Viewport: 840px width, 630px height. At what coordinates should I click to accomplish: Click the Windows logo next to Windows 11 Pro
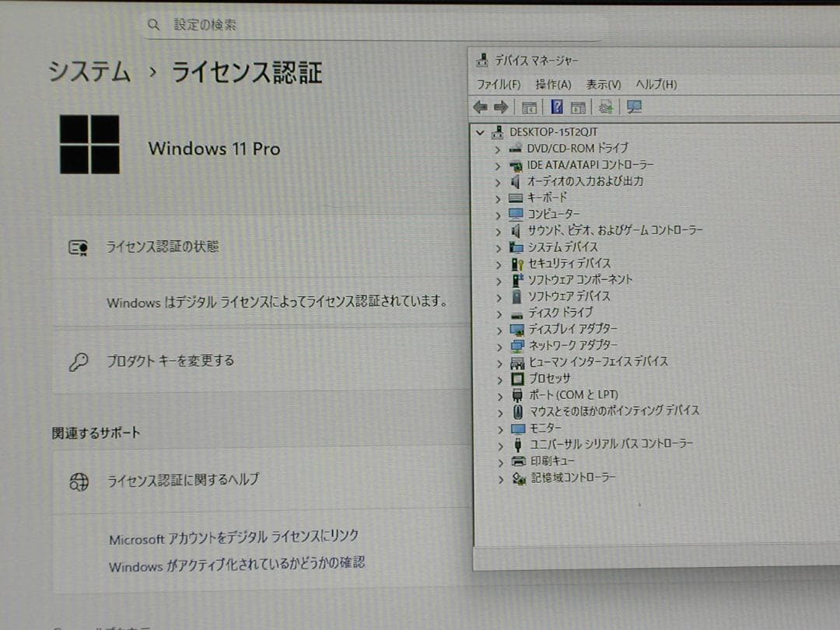[x=89, y=146]
